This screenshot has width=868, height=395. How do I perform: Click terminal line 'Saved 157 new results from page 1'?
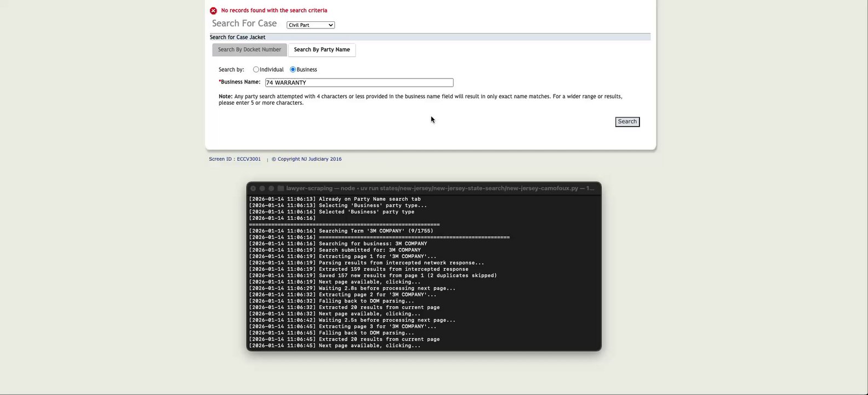[x=373, y=276]
